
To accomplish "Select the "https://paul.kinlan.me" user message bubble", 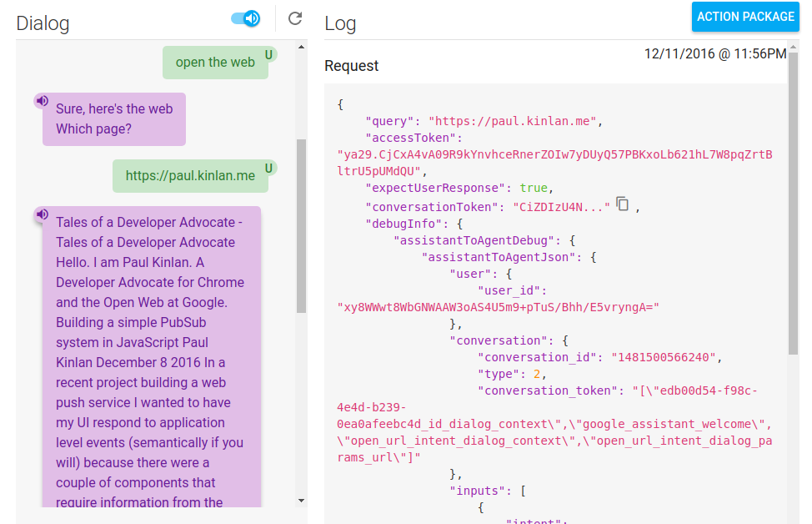I will coord(190,176).
